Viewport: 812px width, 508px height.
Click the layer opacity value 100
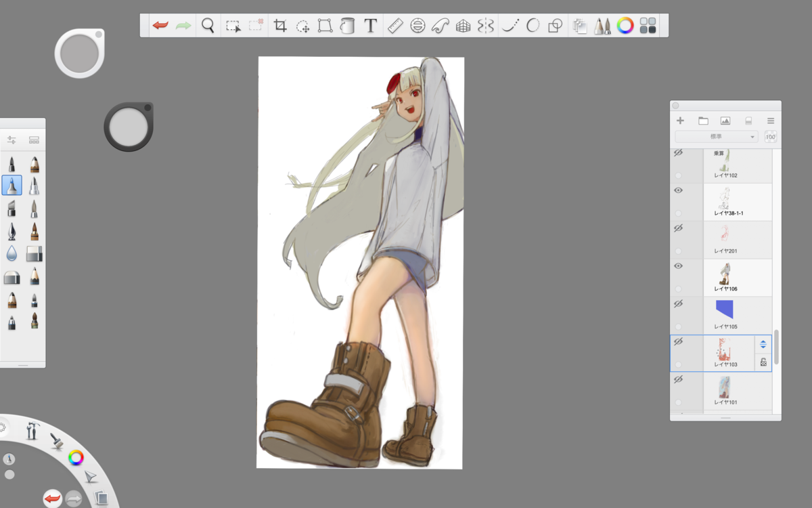point(771,137)
